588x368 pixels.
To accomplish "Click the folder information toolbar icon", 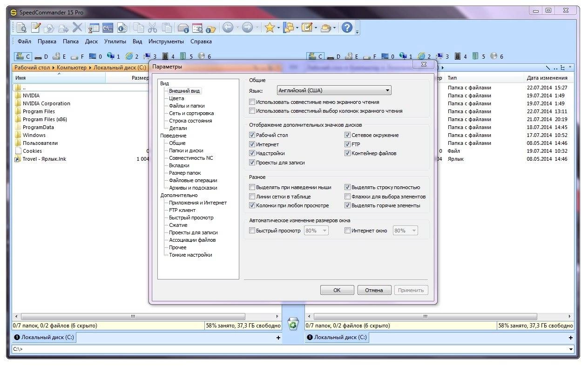I will (211, 28).
